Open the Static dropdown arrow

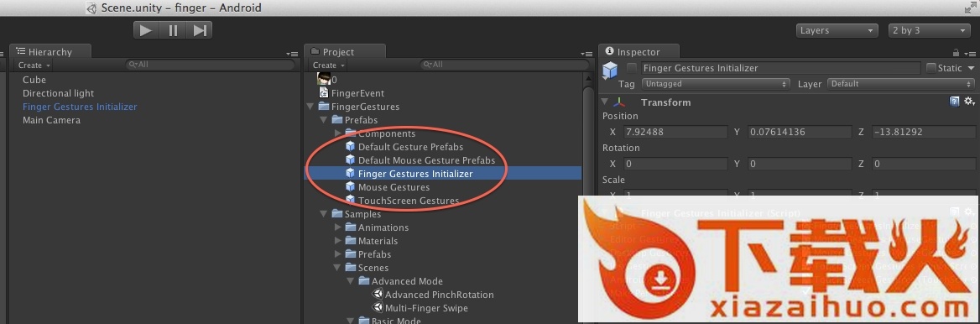point(971,68)
